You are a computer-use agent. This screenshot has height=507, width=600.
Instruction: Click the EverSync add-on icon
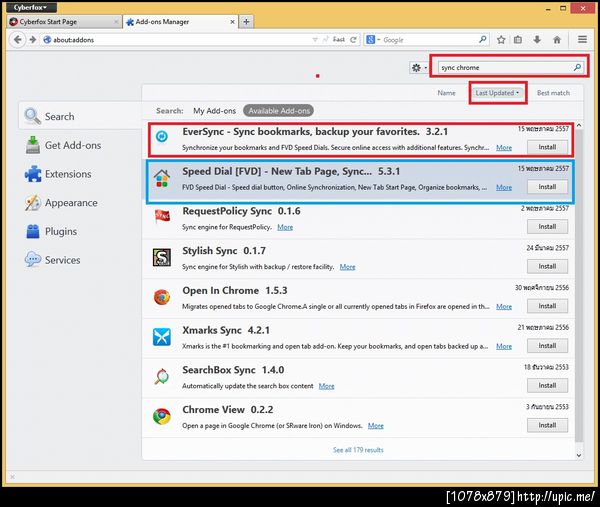(162, 136)
